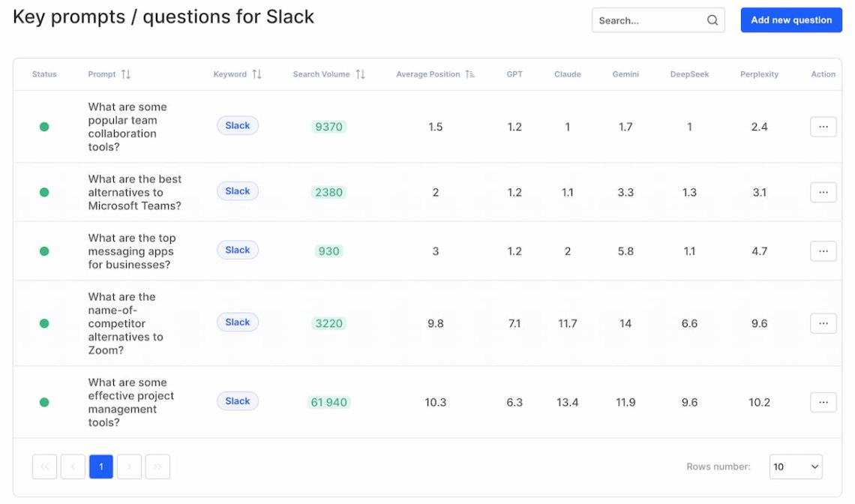The height and width of the screenshot is (504, 855).
Task: Click search volume value 2380
Action: point(328,192)
